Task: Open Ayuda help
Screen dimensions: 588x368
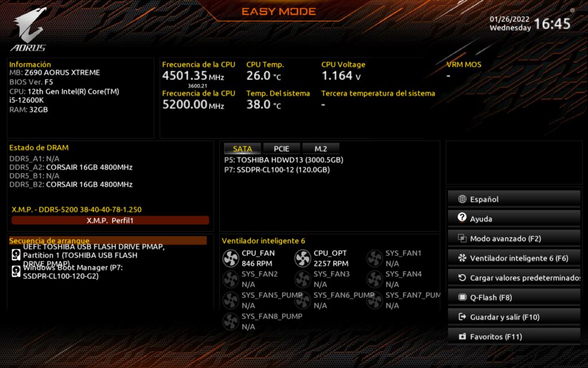Action: [x=514, y=218]
